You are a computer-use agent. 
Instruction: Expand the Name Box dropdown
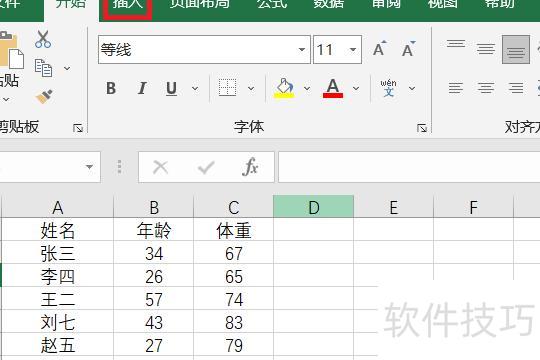(x=90, y=167)
